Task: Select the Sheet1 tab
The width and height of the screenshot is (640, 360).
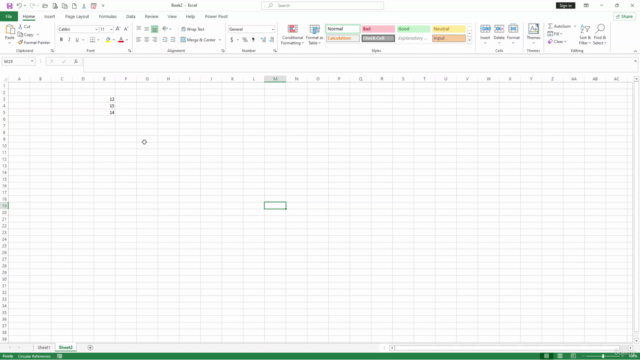Action: point(44,348)
